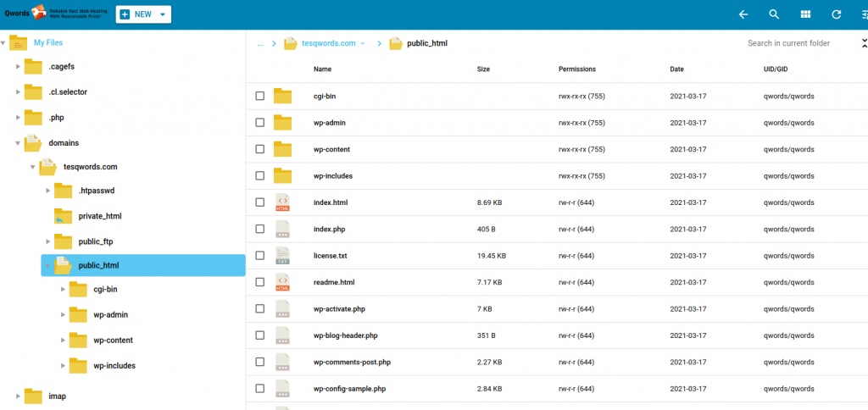Click the refresh icon in top bar
This screenshot has height=410, width=868.
click(837, 14)
